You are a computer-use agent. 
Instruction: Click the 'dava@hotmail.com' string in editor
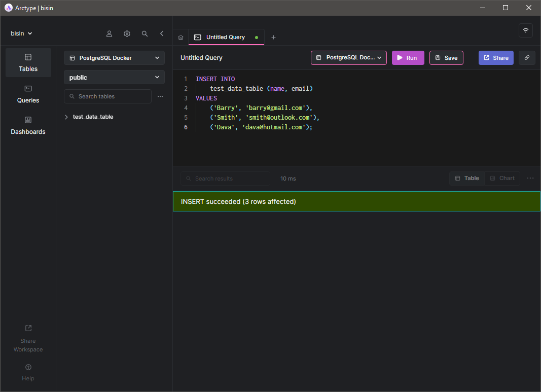click(x=274, y=127)
